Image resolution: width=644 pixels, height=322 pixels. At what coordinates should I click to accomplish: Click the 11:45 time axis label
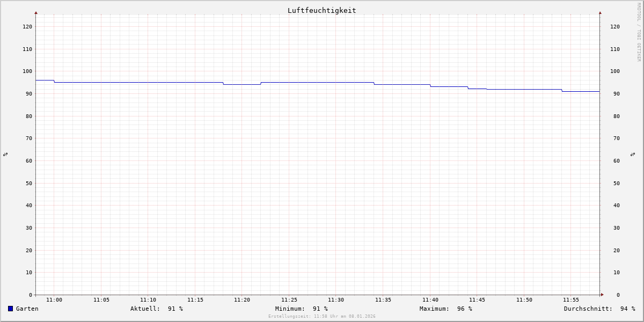pos(477,300)
